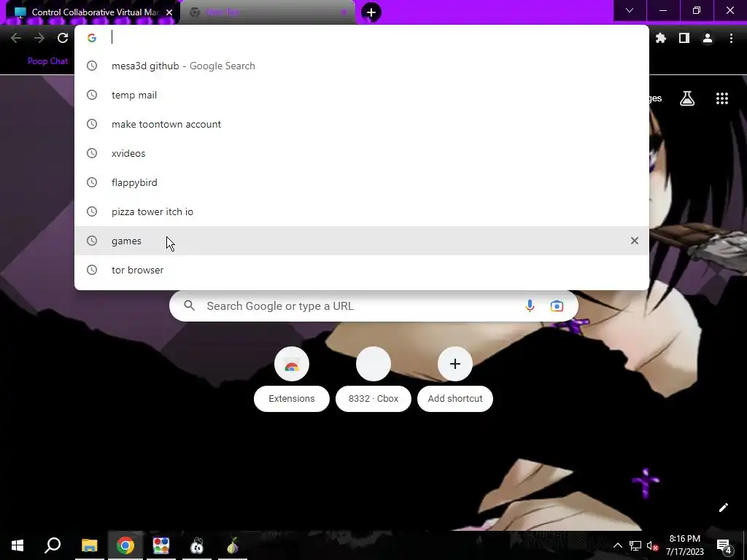Open the tab search dropdown arrow

(x=630, y=10)
